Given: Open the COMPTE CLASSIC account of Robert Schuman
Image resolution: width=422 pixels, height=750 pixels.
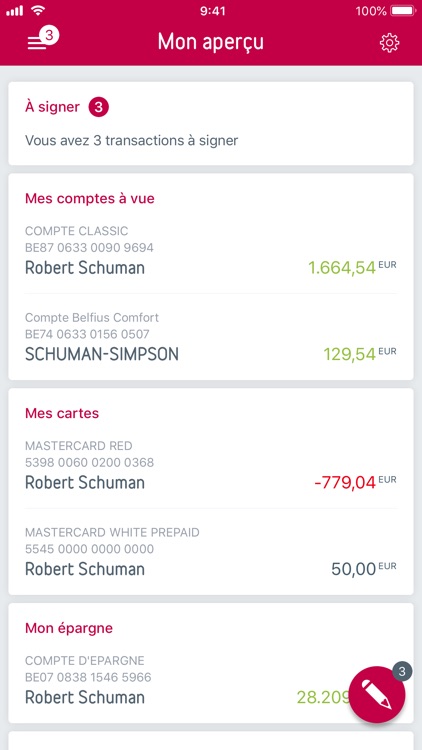Looking at the screenshot, I should click(211, 251).
